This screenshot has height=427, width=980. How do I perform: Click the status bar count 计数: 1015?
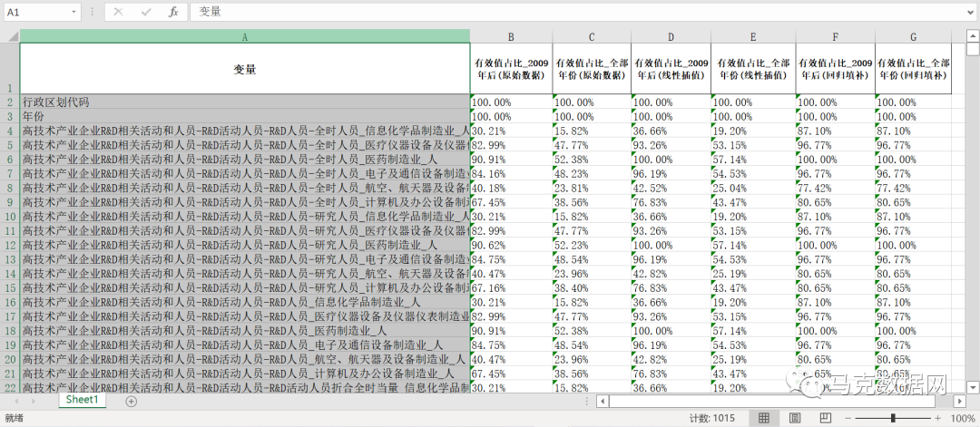(x=712, y=418)
